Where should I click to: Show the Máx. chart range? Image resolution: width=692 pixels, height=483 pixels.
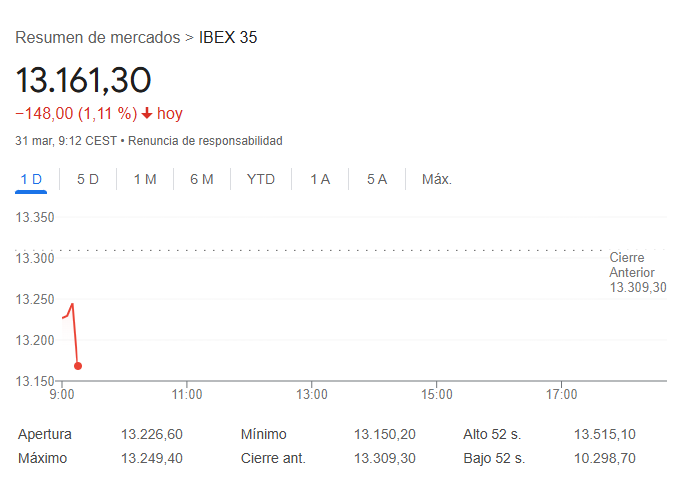point(437,179)
